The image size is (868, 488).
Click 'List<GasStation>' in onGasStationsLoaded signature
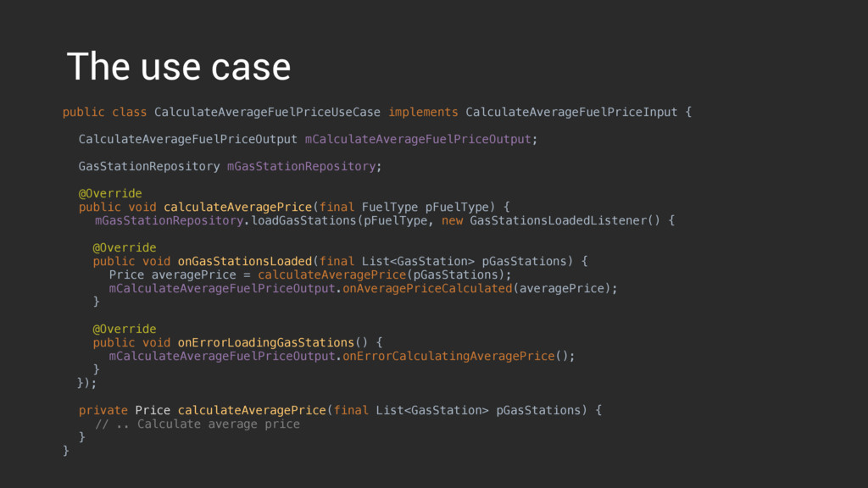tap(418, 261)
